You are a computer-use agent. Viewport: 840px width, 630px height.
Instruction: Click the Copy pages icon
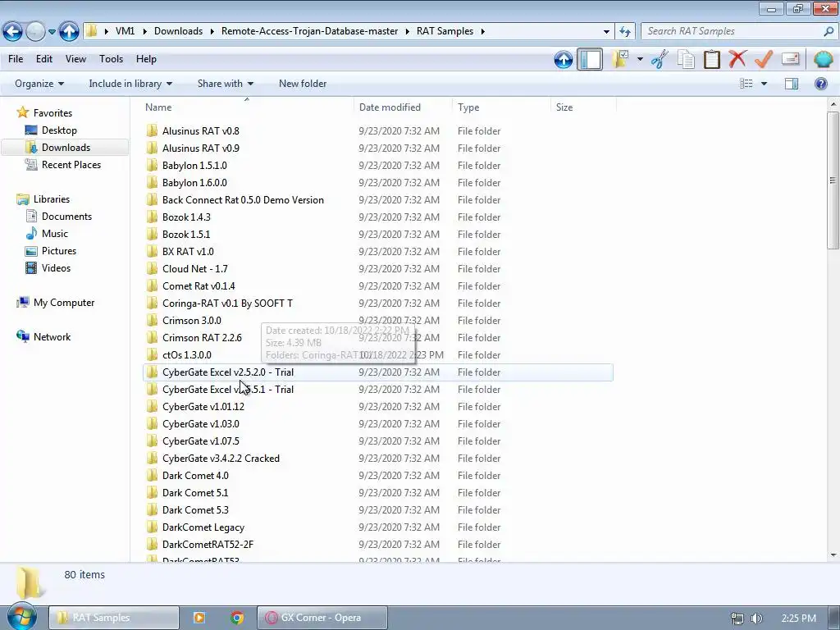tap(686, 59)
